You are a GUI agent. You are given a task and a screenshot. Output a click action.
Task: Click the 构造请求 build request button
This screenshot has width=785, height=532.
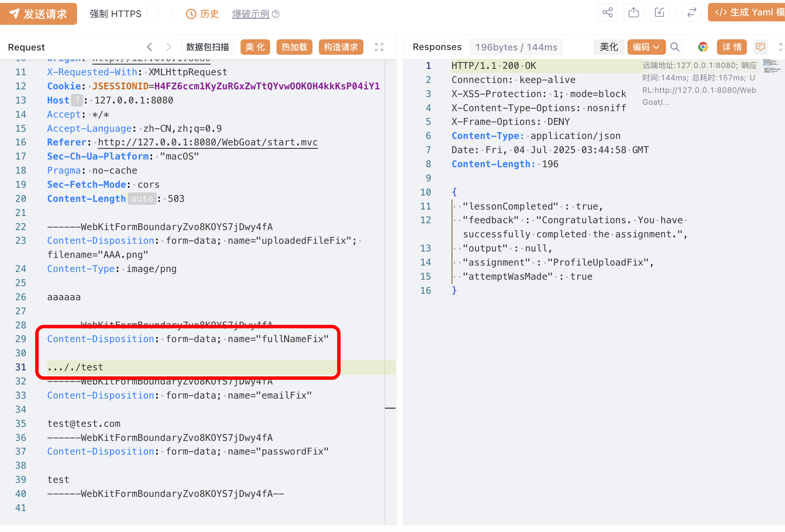341,47
